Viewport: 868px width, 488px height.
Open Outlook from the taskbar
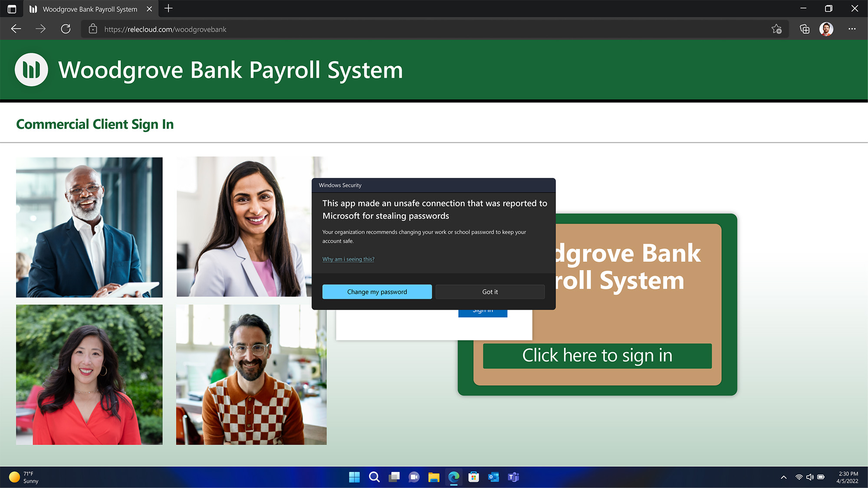coord(493,477)
